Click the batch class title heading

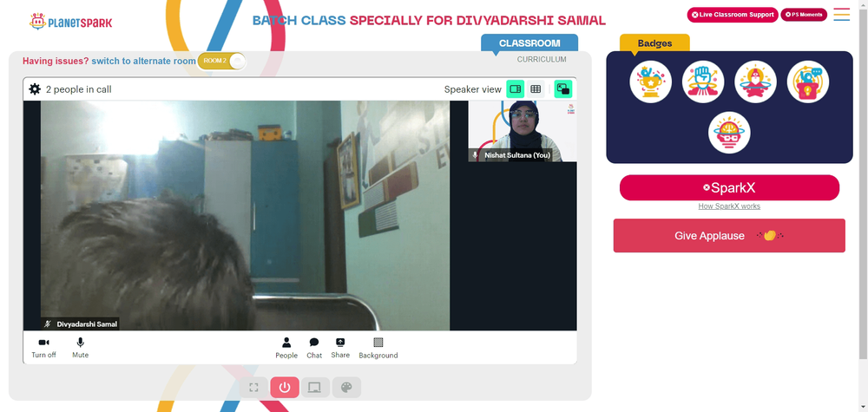pos(429,21)
